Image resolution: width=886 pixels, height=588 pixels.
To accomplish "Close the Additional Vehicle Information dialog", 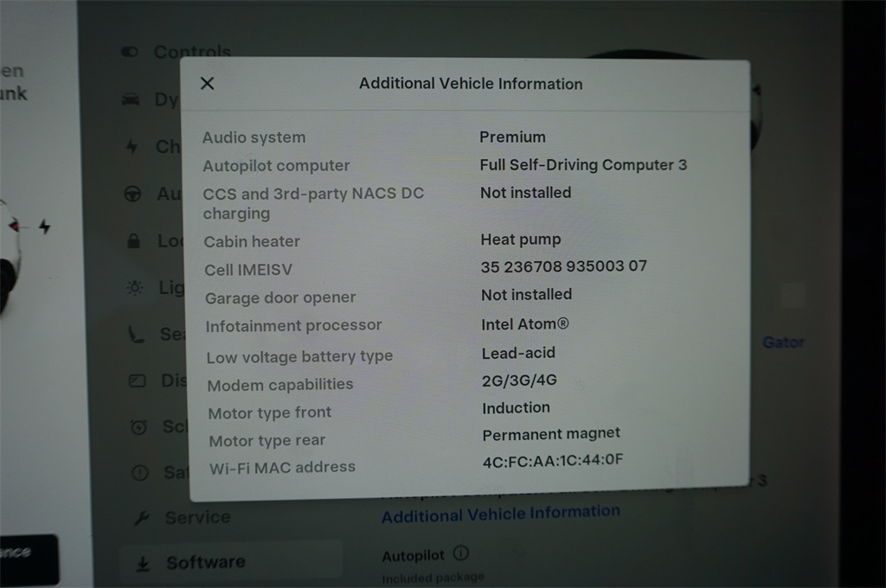I will pos(207,83).
